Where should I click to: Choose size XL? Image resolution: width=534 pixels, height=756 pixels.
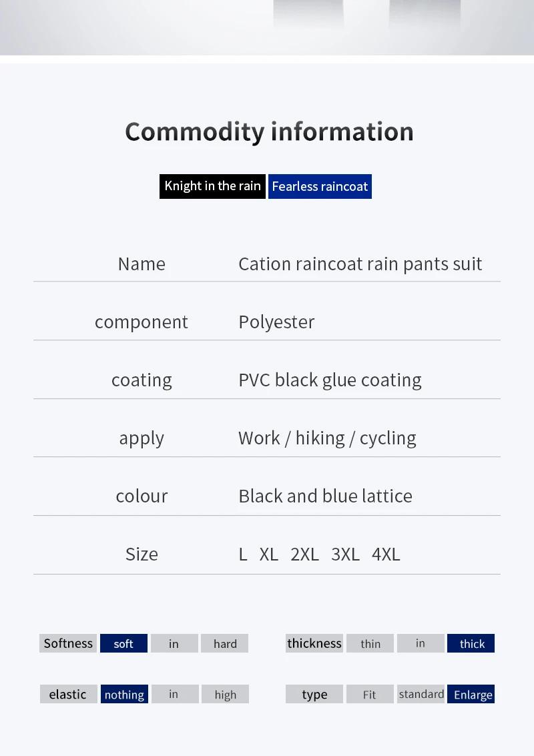point(269,554)
